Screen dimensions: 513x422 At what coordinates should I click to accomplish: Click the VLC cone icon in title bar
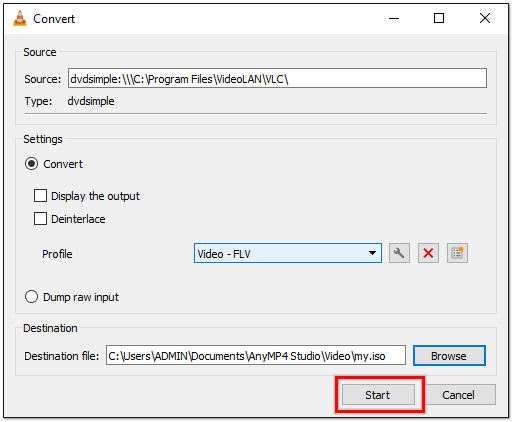coord(20,18)
